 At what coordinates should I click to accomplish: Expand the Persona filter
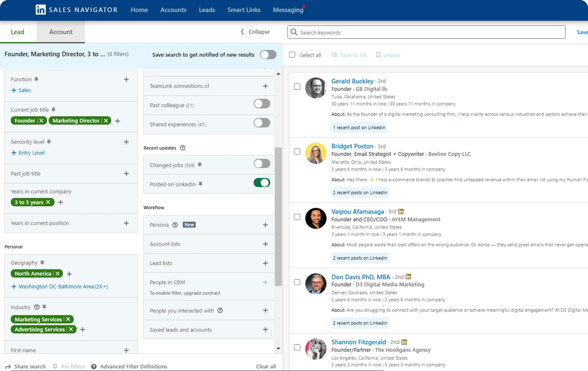pyautogui.click(x=265, y=225)
